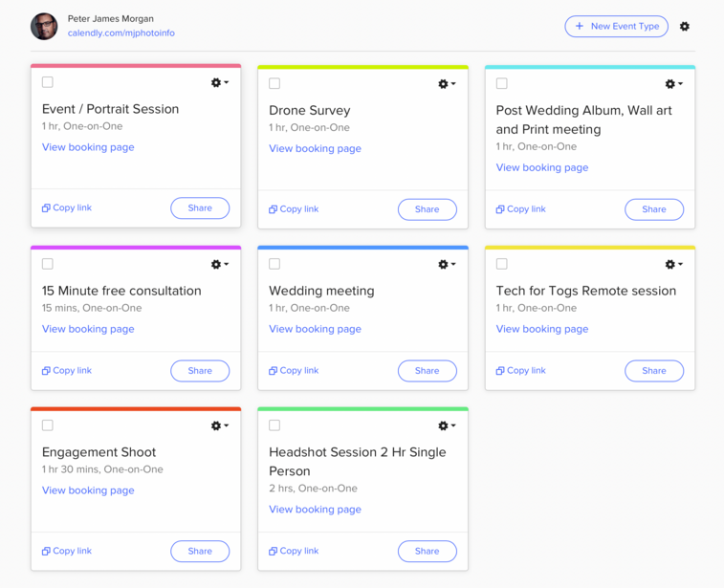
Task: Select the Drone Survey checkbox
Action: click(274, 83)
